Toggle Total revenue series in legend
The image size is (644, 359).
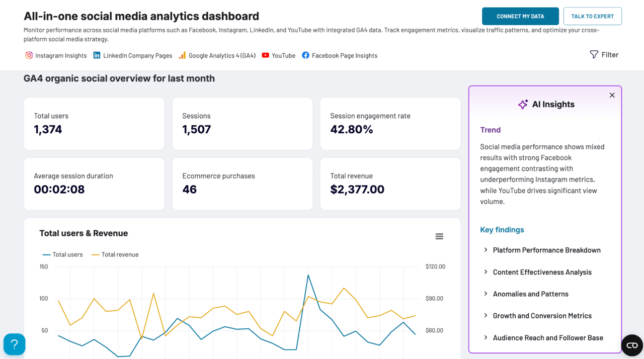(x=115, y=254)
